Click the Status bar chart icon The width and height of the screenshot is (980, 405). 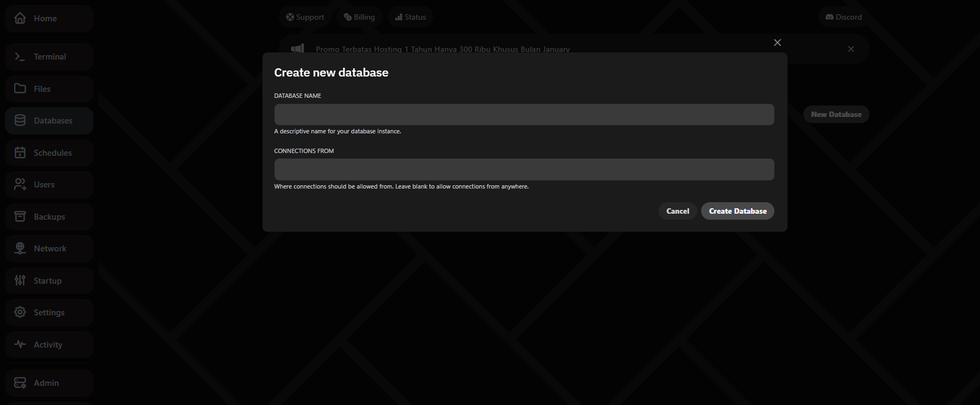pyautogui.click(x=399, y=17)
